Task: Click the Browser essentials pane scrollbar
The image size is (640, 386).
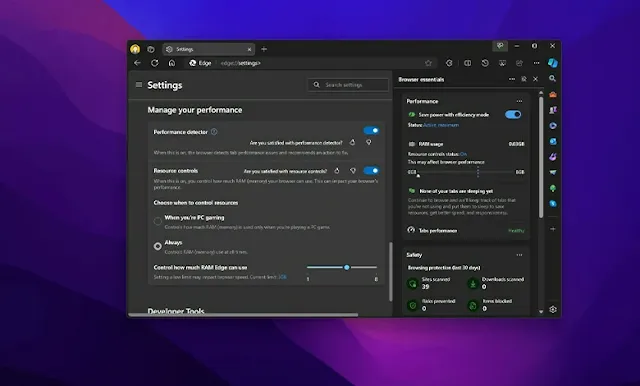Action: coord(541,157)
